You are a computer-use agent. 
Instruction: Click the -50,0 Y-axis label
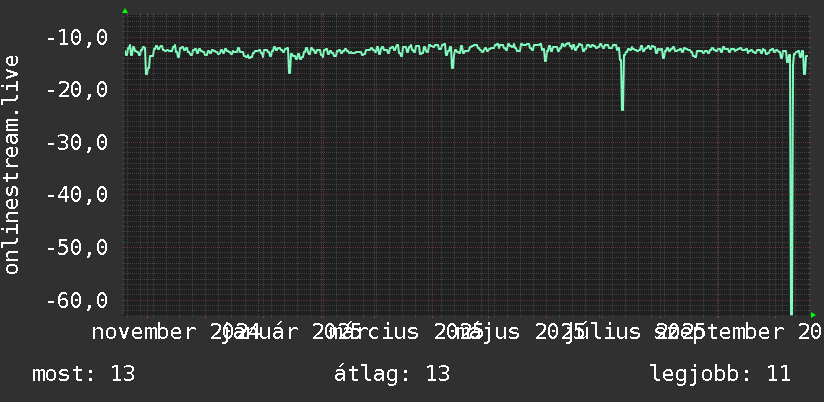tap(77, 247)
